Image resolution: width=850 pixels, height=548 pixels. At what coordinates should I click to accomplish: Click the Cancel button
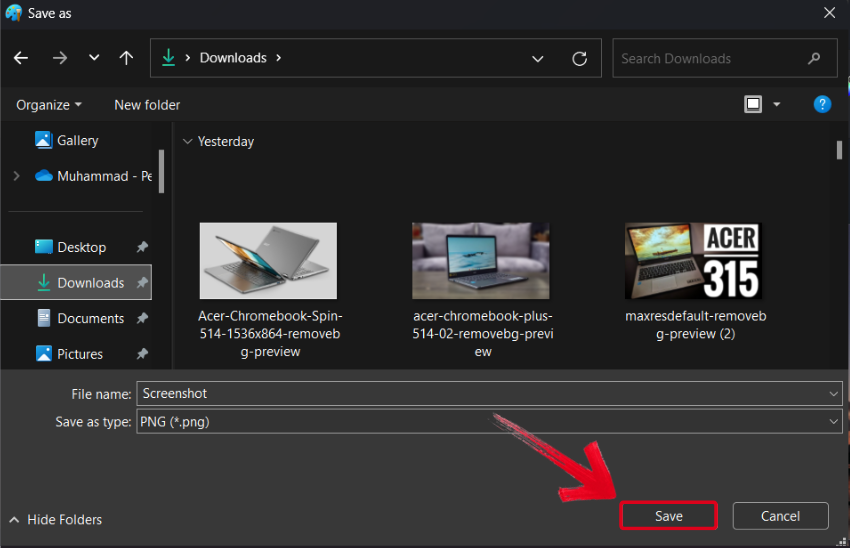click(x=780, y=516)
